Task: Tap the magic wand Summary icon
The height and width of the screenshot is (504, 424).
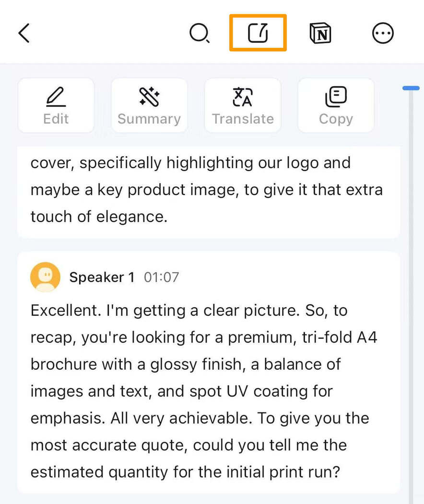Action: (149, 96)
